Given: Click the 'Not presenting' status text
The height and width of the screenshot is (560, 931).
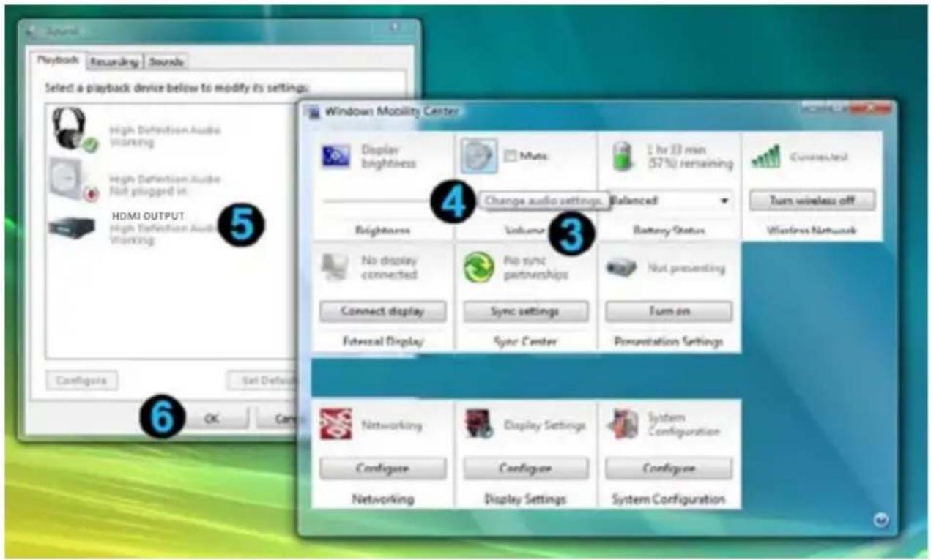Looking at the screenshot, I should [x=686, y=268].
